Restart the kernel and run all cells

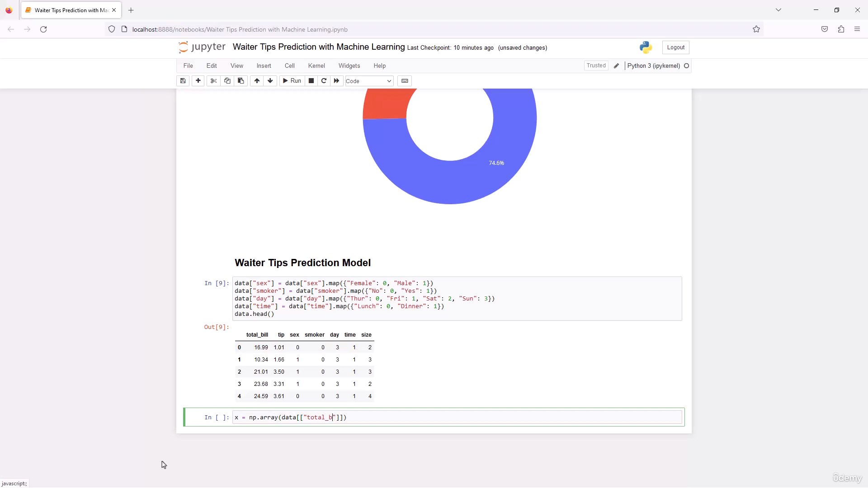coord(336,81)
